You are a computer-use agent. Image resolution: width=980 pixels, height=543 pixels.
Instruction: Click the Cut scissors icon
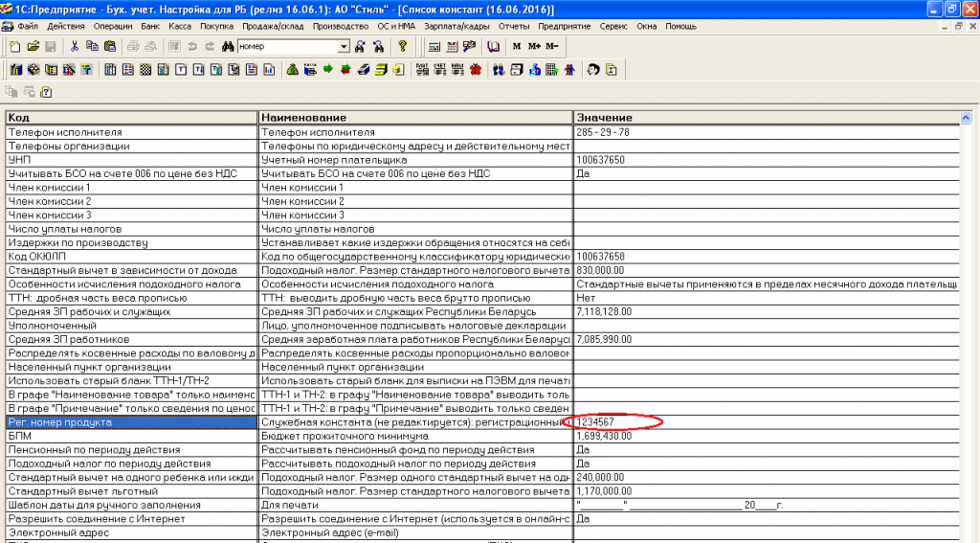click(75, 46)
